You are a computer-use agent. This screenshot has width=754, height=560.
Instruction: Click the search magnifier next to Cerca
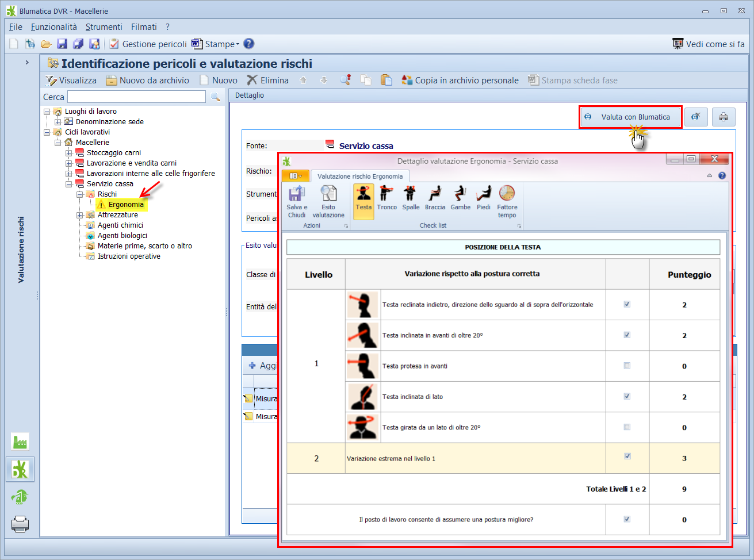coord(215,97)
